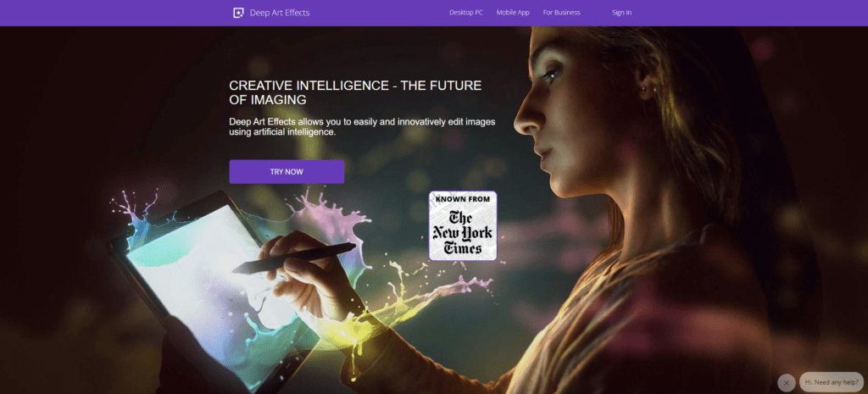This screenshot has height=394, width=868.
Task: Open the Deep Art Effects brand name link
Action: point(280,13)
